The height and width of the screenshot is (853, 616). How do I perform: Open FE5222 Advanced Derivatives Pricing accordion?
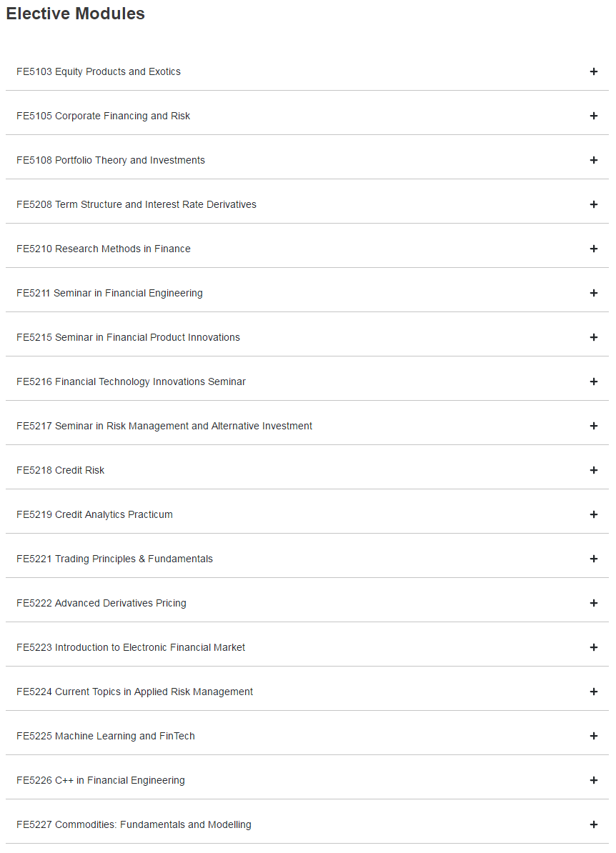(307, 603)
